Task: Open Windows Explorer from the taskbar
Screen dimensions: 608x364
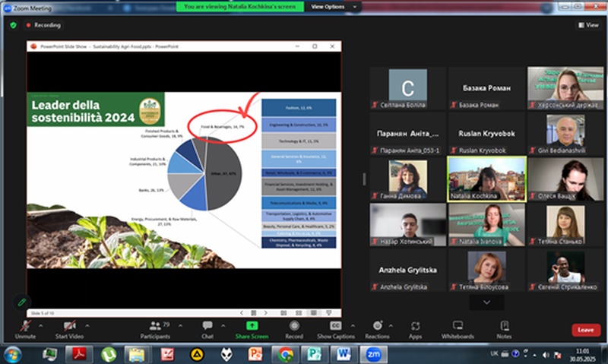Action: [x=138, y=354]
